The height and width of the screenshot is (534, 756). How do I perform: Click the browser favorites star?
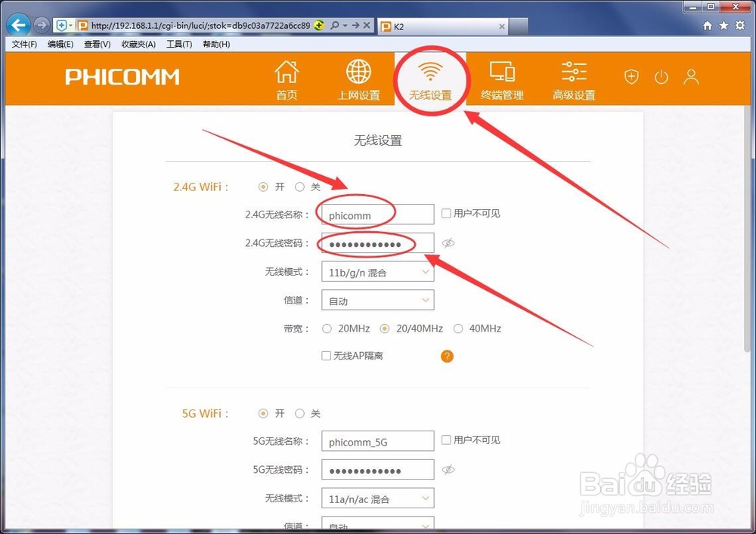[723, 24]
